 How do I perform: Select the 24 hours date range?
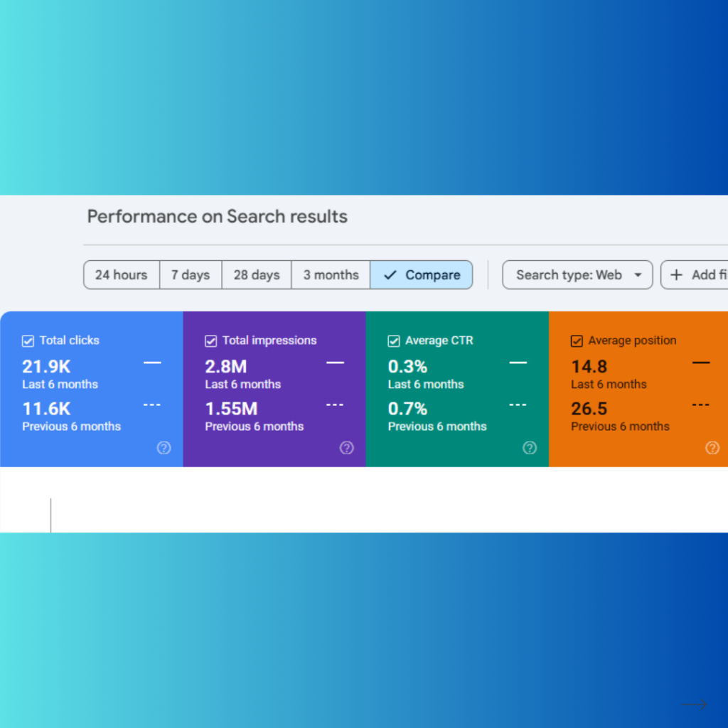pyautogui.click(x=121, y=275)
